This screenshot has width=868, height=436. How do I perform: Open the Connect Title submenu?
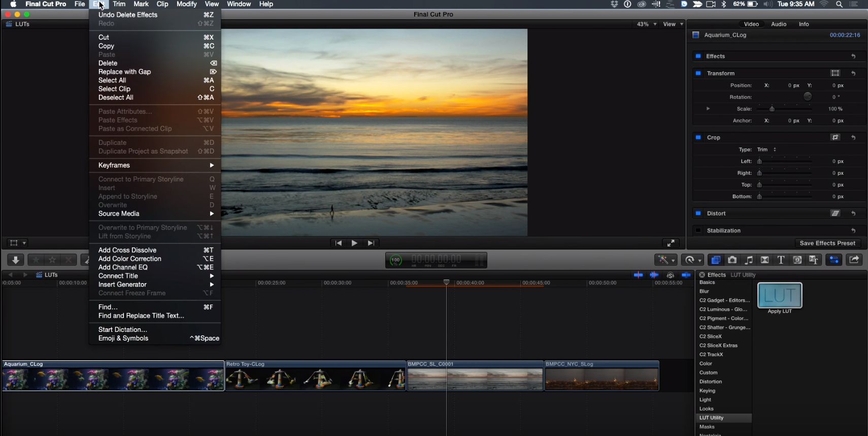[155, 276]
